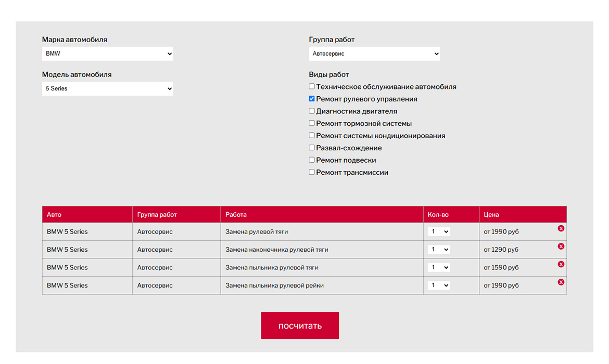Change quantity for 'Замена рулевой тяги'
Image resolution: width=609 pixels, height=364 pixels.
tap(438, 232)
